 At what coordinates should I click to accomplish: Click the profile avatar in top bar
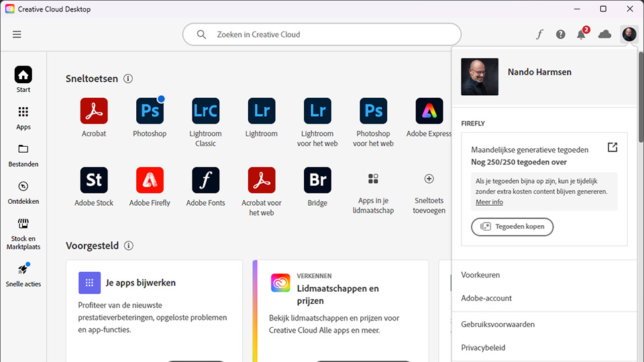point(629,34)
